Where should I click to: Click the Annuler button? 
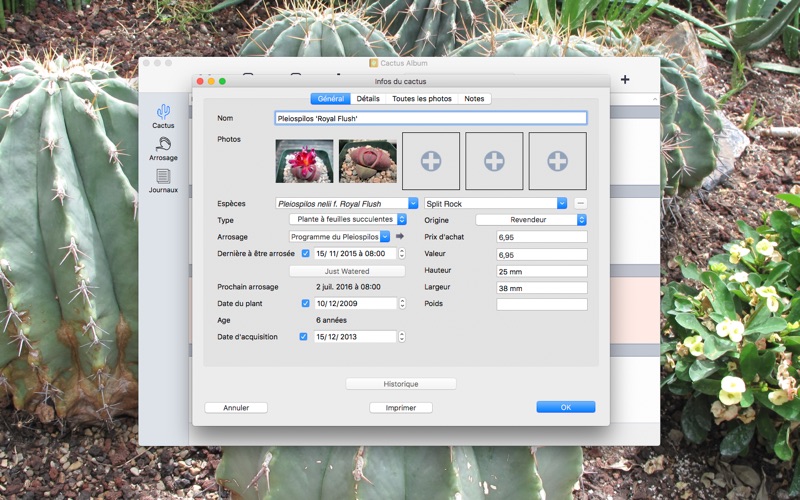236,408
